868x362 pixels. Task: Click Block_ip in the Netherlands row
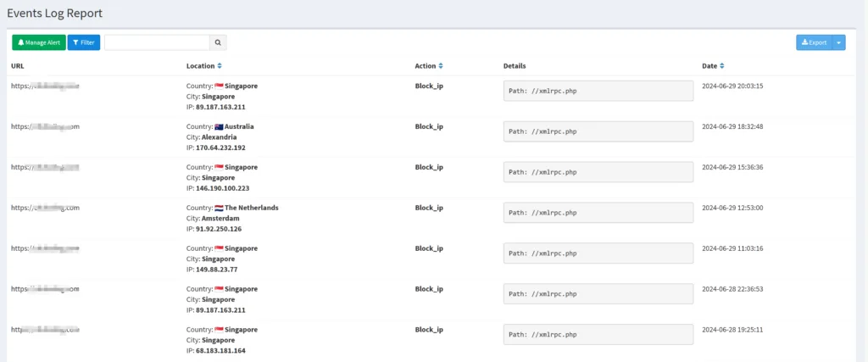(429, 208)
